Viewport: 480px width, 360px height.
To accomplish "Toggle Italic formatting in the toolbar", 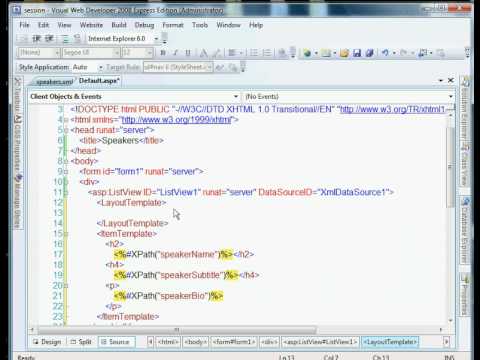I will point(175,53).
